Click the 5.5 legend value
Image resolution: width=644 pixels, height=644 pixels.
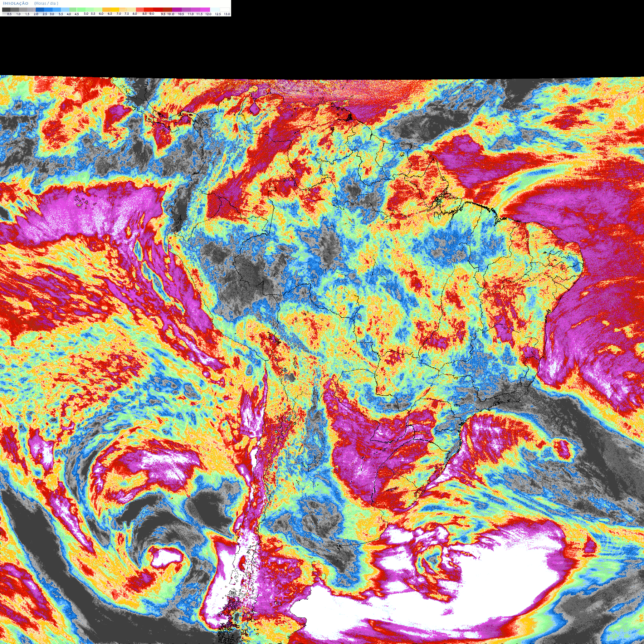[x=93, y=14]
